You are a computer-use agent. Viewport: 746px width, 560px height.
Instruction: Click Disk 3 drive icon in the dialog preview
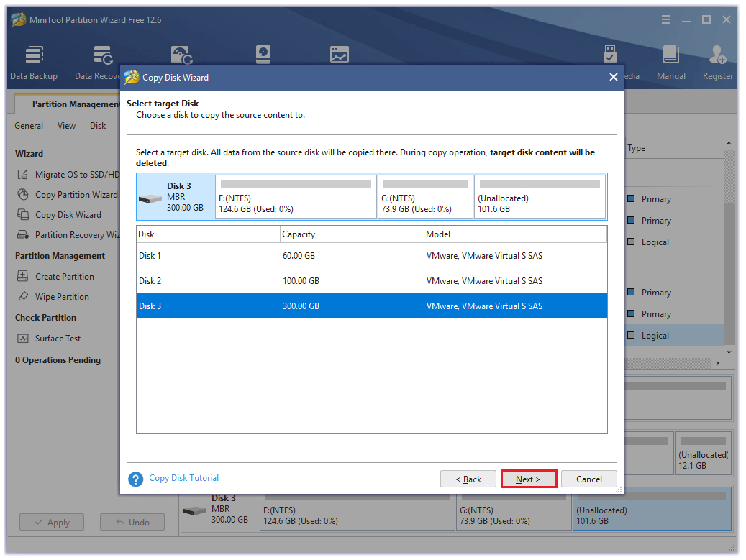[150, 198]
